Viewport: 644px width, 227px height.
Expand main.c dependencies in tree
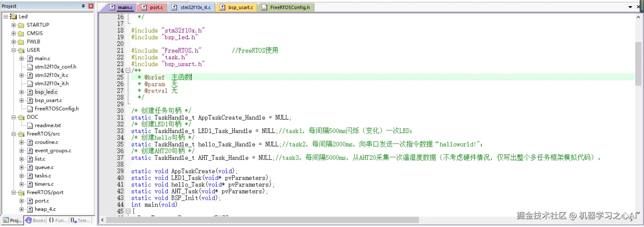[x=21, y=58]
